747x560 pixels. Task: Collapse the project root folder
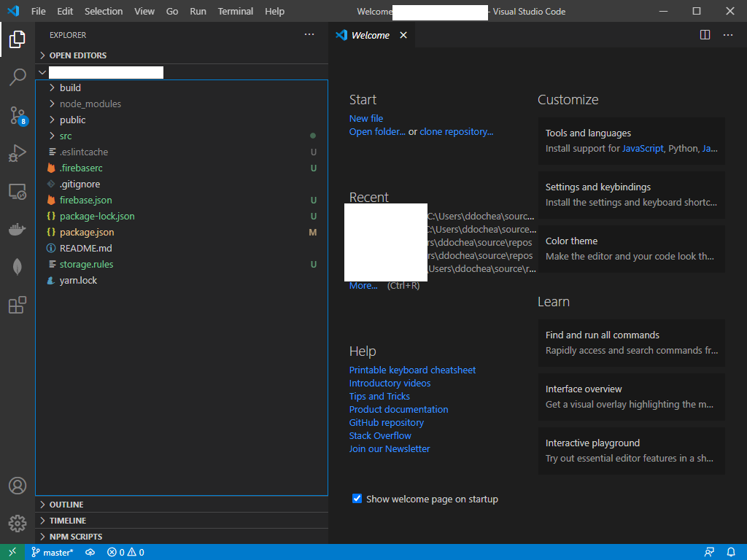(x=182, y=72)
